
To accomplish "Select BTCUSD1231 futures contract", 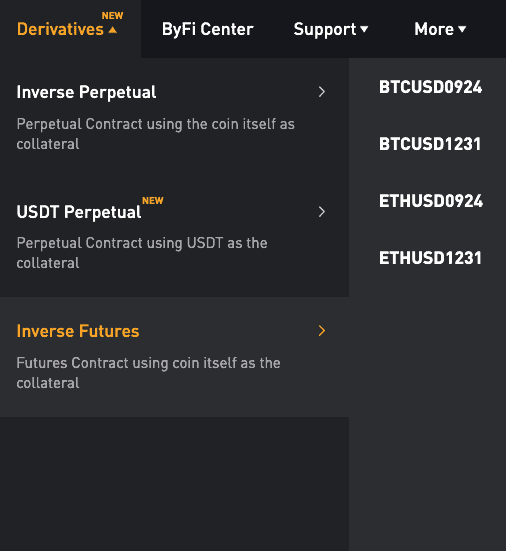I will [430, 144].
